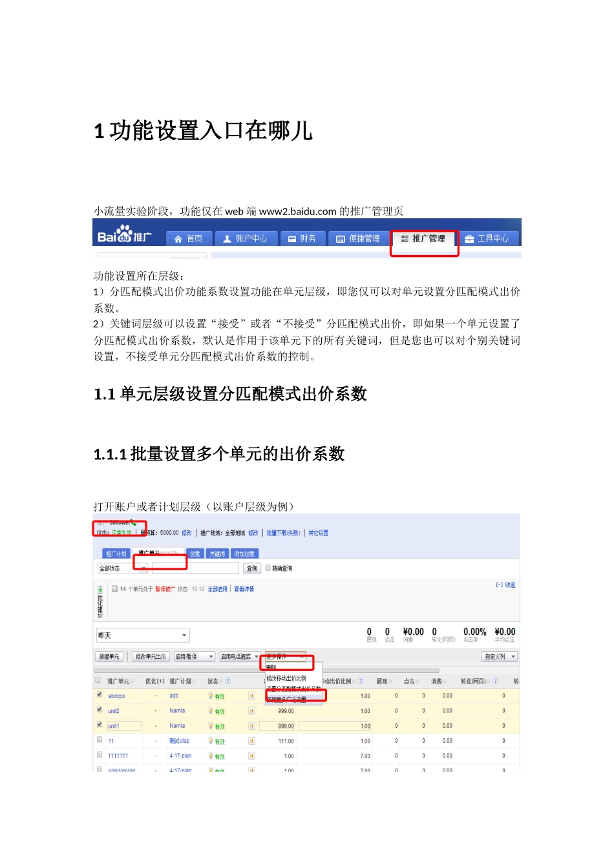
Task: Click lightbulb status icon in unit2 row
Action: tap(211, 711)
